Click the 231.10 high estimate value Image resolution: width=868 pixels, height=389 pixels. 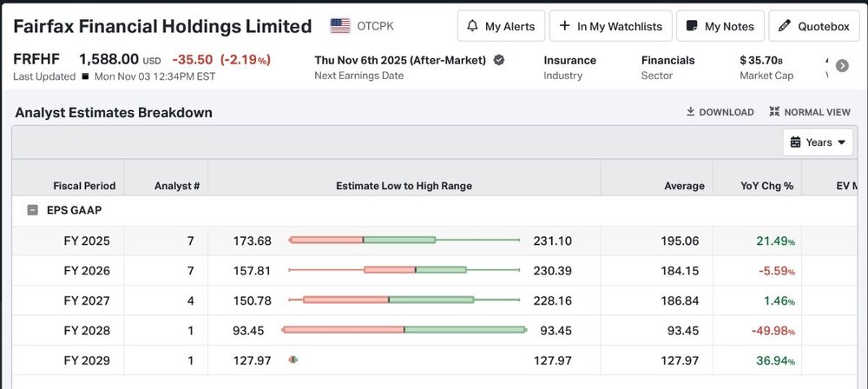pyautogui.click(x=552, y=241)
